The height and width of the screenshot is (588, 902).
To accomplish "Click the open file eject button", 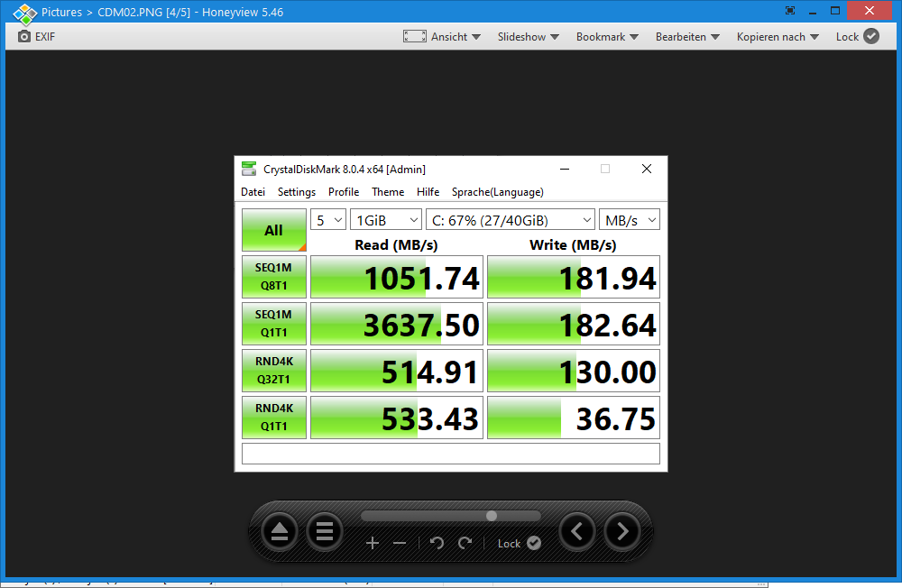I will point(280,532).
